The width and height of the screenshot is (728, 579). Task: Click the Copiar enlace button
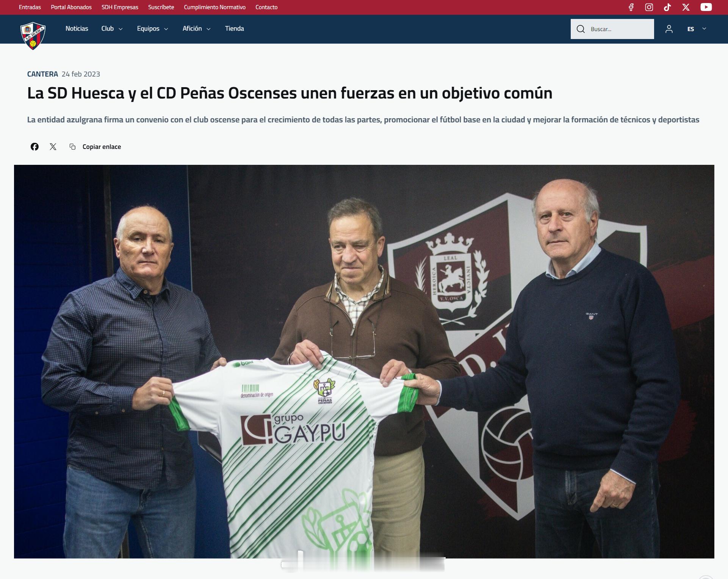[95, 147]
